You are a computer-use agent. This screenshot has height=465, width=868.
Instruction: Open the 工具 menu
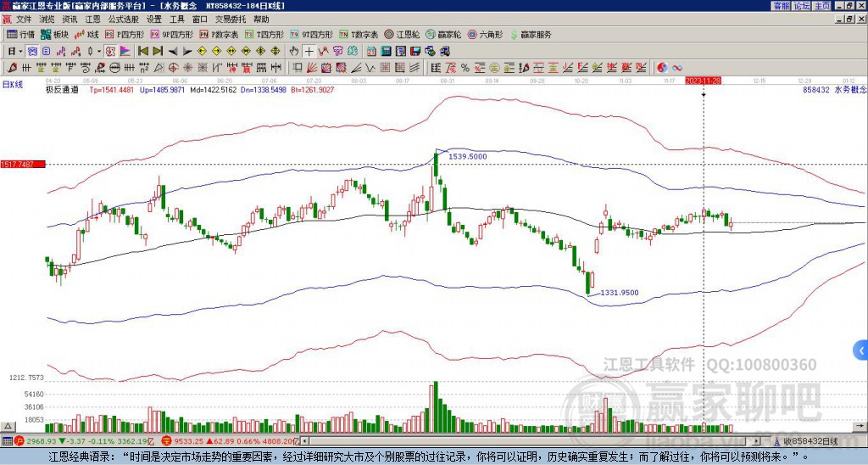coord(177,20)
